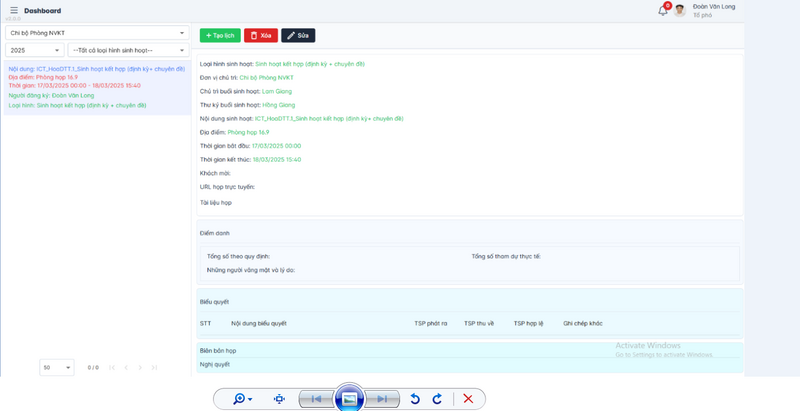Viewport: 800px width, 411px height.
Task: Jump to the last page in the list pagination
Action: (x=153, y=367)
